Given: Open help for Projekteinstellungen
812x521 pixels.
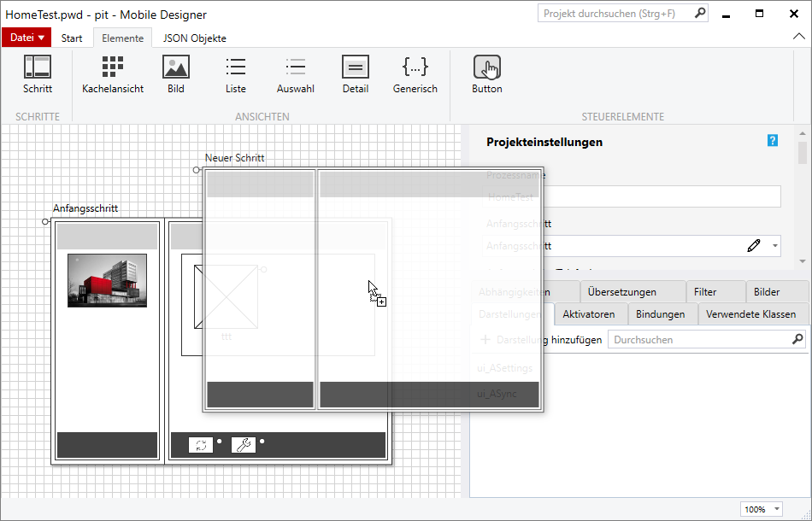Looking at the screenshot, I should tap(773, 141).
